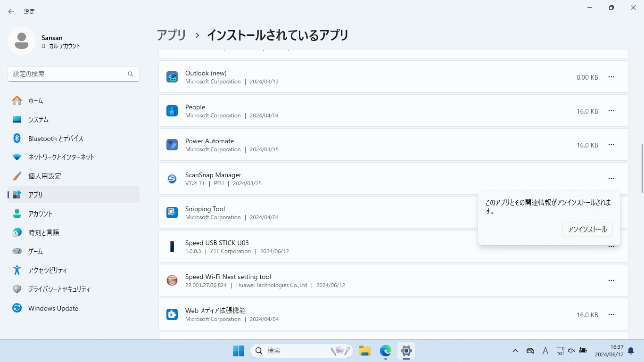Click the text 'Huawei Technologies Co.,Ltd'
644x362 pixels.
click(x=272, y=285)
